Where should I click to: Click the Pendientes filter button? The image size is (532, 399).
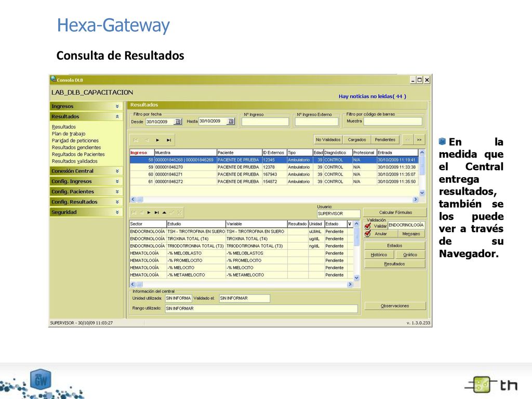(385, 139)
